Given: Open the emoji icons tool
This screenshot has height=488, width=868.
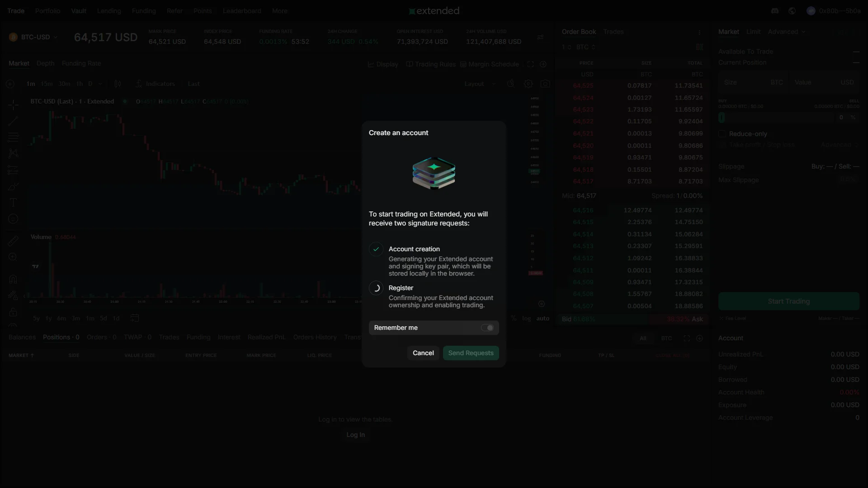Looking at the screenshot, I should pos(13,219).
